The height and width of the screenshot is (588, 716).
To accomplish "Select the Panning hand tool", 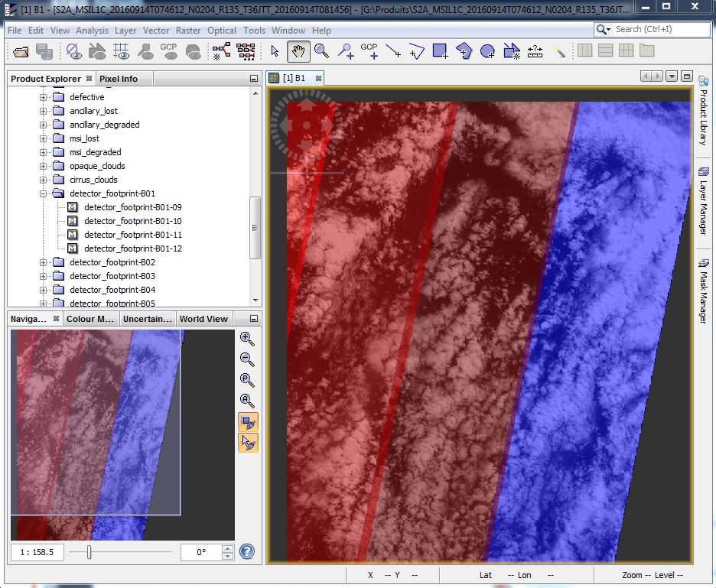I will pyautogui.click(x=298, y=51).
